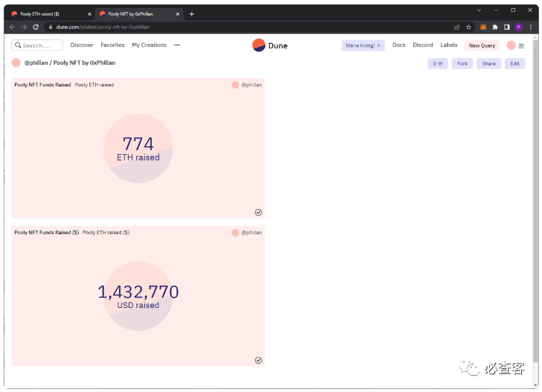542x392 pixels.
Task: Open Chrome three-dot menu
Action: pos(531,27)
